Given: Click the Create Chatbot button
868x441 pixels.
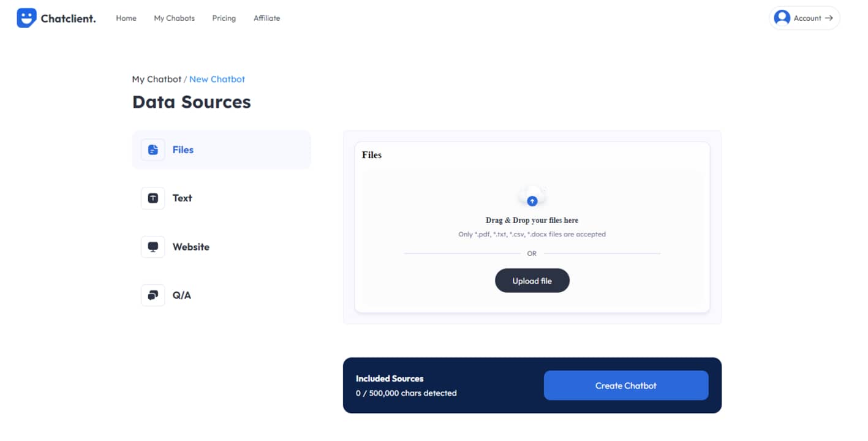Looking at the screenshot, I should pos(625,386).
